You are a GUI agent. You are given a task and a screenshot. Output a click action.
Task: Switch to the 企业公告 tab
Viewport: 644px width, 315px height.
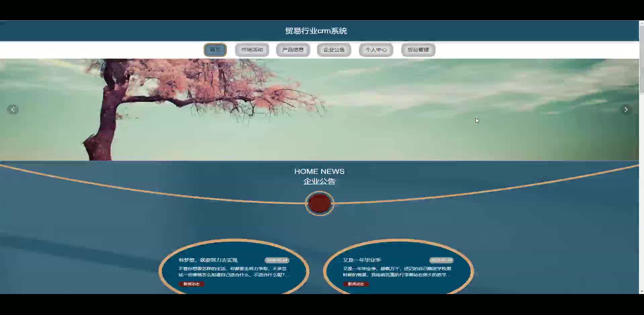[x=334, y=50]
